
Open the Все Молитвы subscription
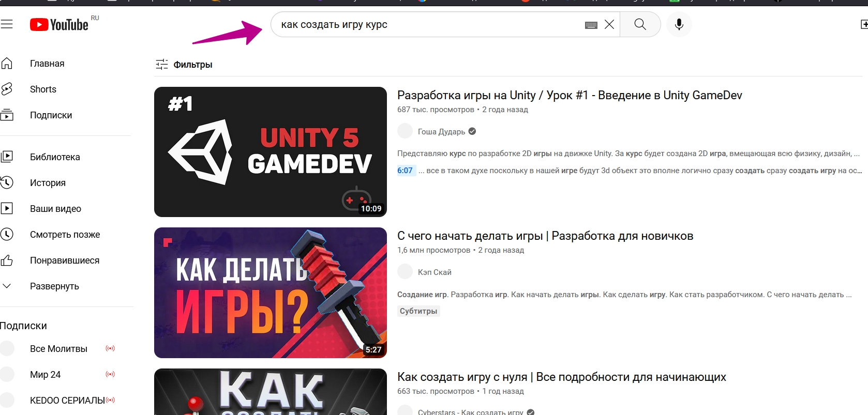(x=58, y=348)
